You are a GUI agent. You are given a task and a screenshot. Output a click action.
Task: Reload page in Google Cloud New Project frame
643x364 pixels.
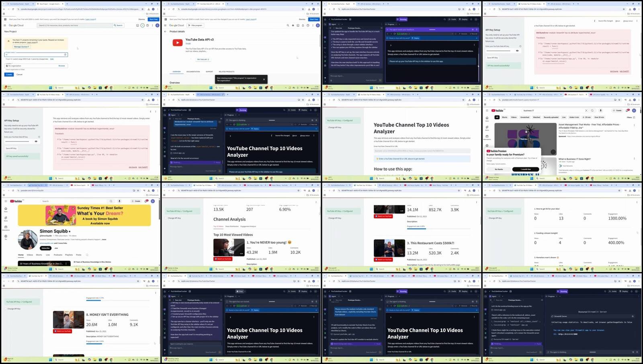13,9
